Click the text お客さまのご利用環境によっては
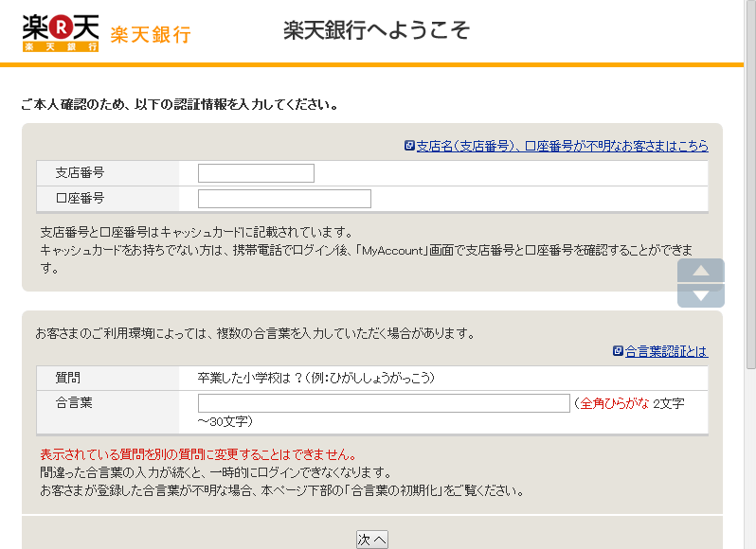Screen dimensions: 756x549 (x=122, y=333)
